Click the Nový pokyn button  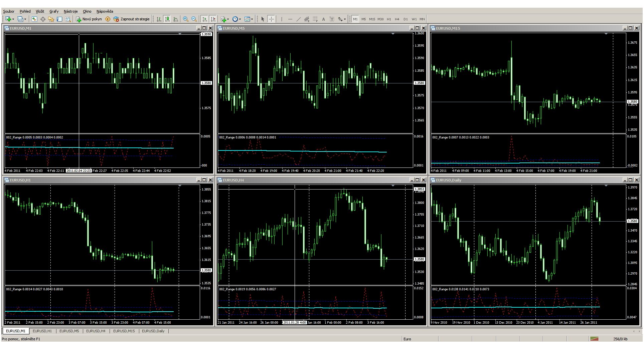[x=89, y=19]
